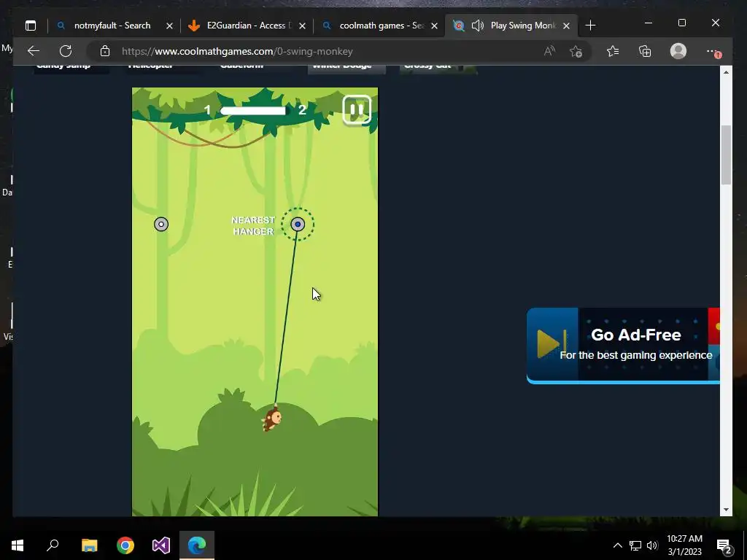Click the level progress bar between 1 and 2
747x560 pixels.
pyautogui.click(x=253, y=111)
